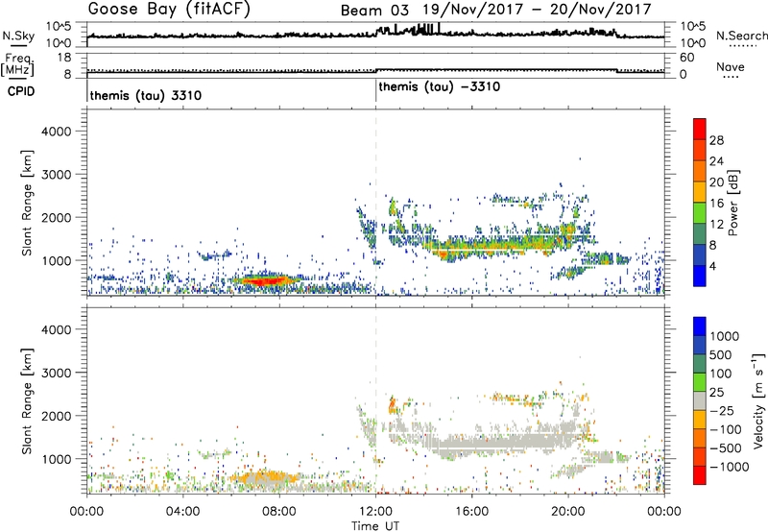Click the 'Freq. [MHz]' axis label
768x532 pixels.
point(18,64)
